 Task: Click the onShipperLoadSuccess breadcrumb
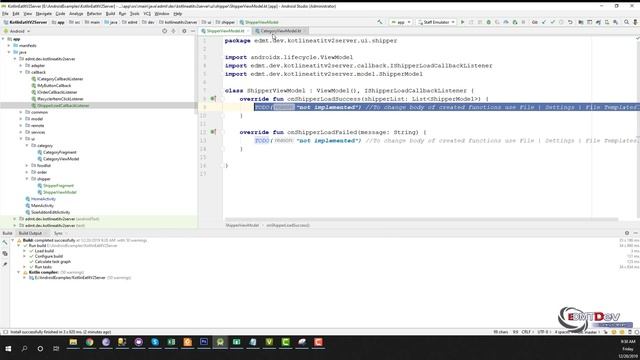click(288, 225)
